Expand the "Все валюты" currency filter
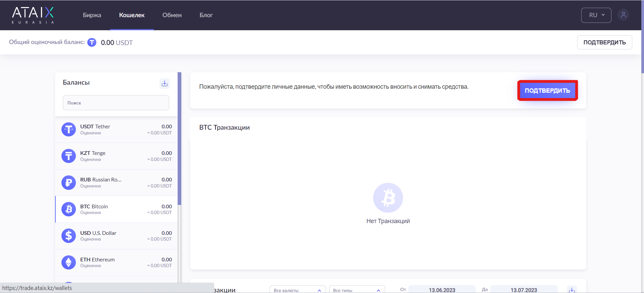The height and width of the screenshot is (293, 644). click(297, 290)
